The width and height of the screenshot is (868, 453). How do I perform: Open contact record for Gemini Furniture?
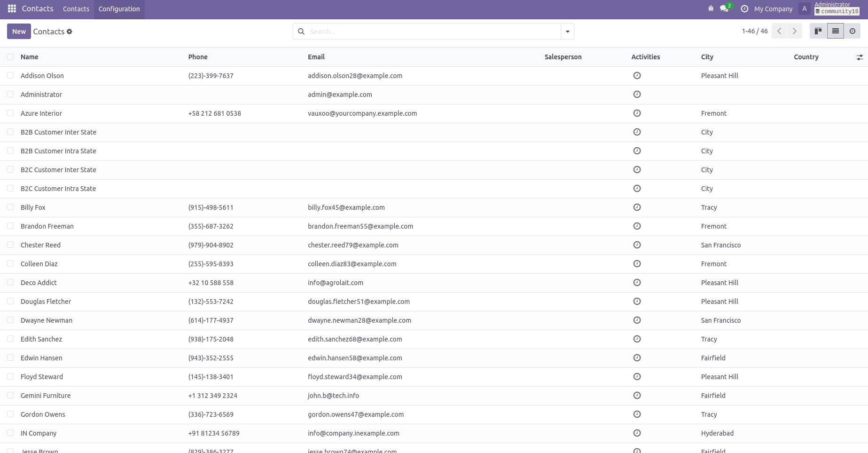[x=46, y=396]
